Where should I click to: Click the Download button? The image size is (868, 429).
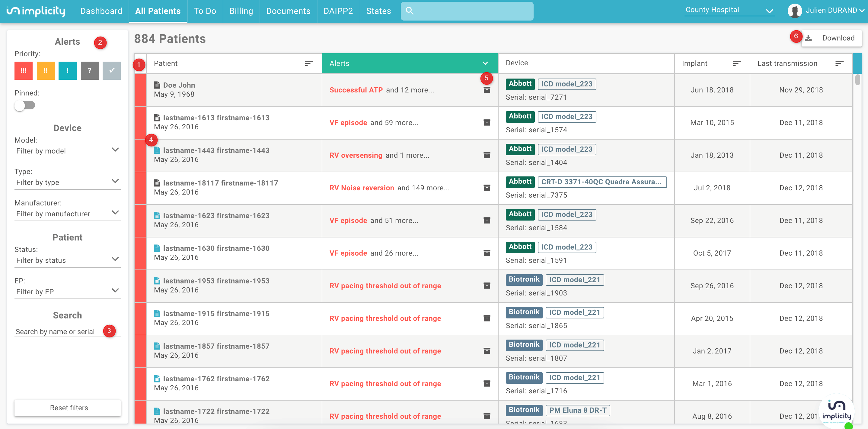831,38
